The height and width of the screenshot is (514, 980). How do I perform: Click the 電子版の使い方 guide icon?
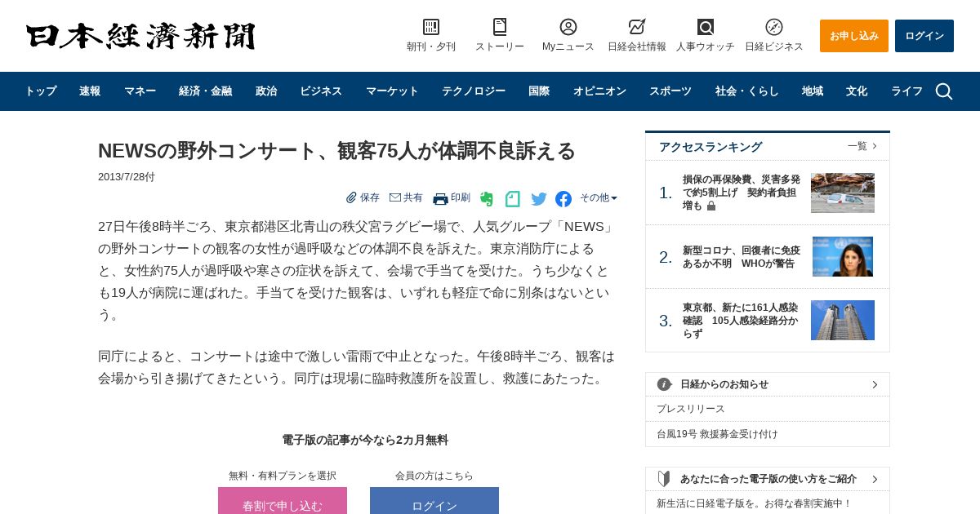(x=665, y=479)
